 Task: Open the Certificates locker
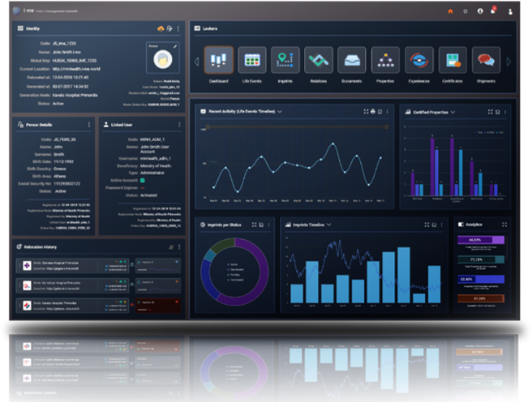(451, 61)
